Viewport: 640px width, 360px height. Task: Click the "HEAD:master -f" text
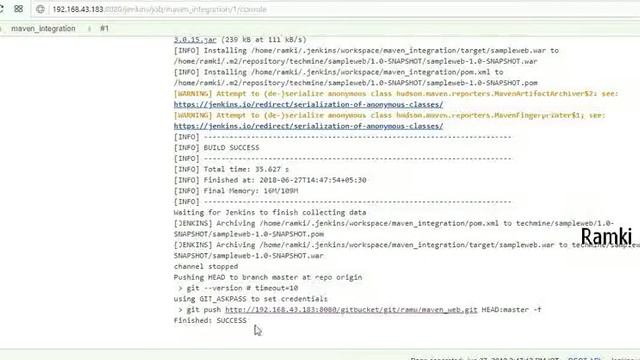coord(511,310)
